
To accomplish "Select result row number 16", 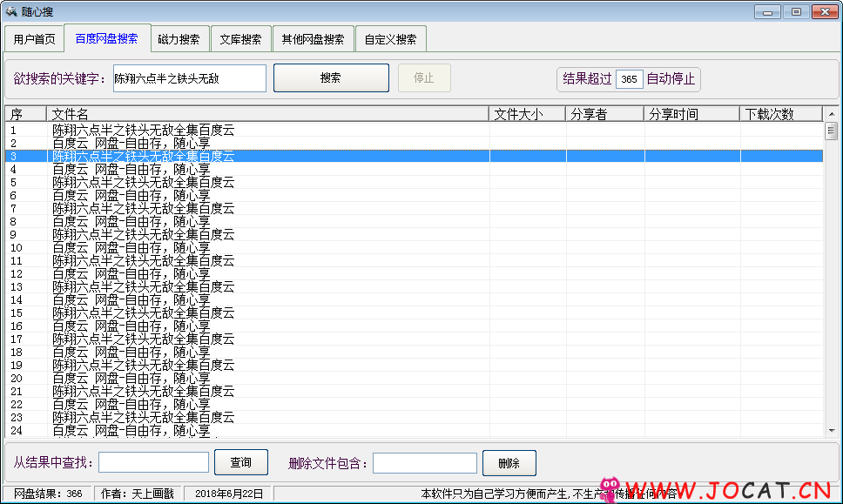I will tap(414, 326).
